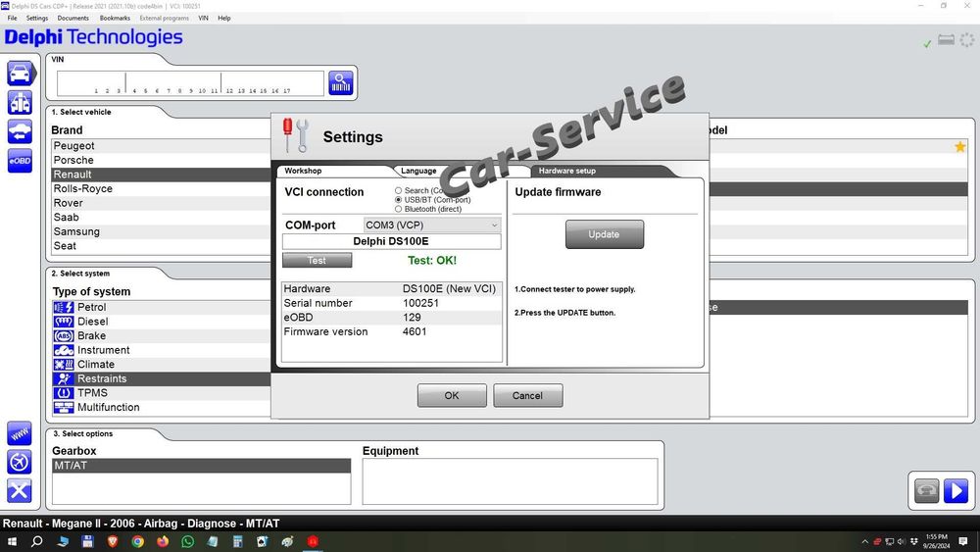The image size is (980, 552).
Task: Click the blue play next arrow button
Action: 955,491
